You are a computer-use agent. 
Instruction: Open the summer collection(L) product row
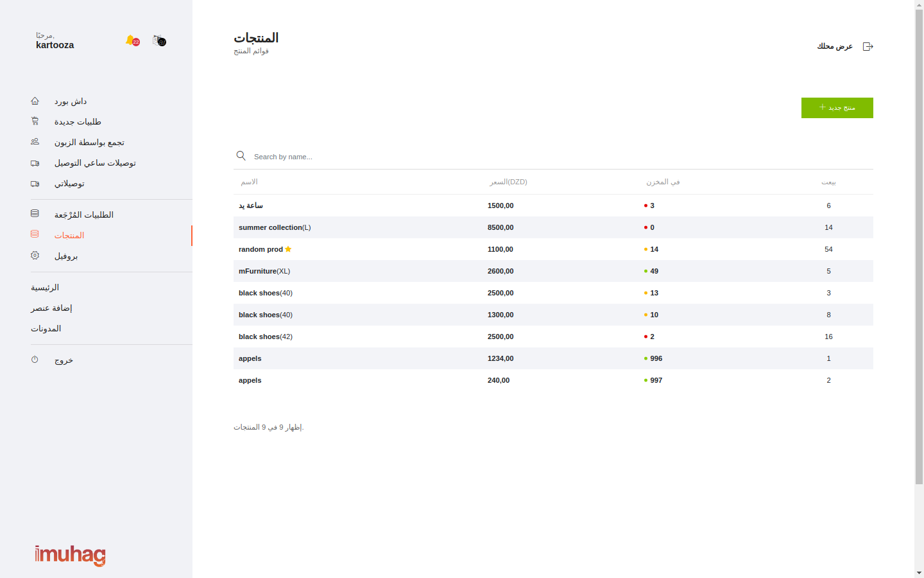275,227
